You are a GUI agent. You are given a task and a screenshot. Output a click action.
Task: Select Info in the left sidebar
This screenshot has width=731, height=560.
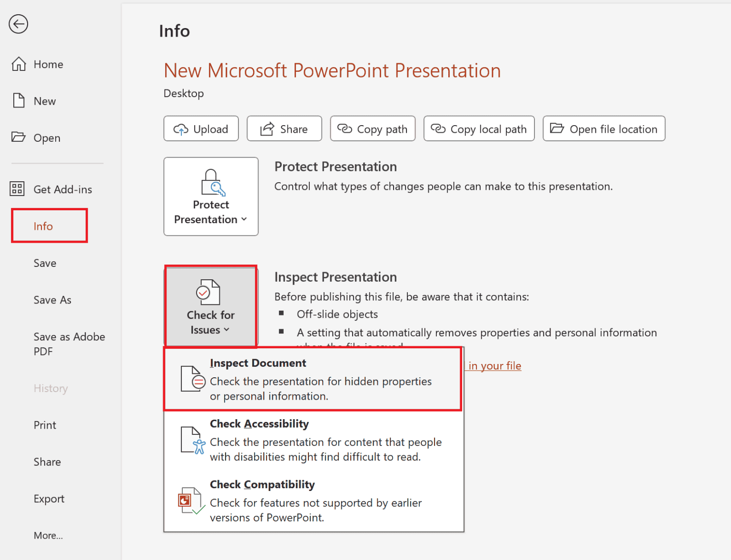pos(43,226)
